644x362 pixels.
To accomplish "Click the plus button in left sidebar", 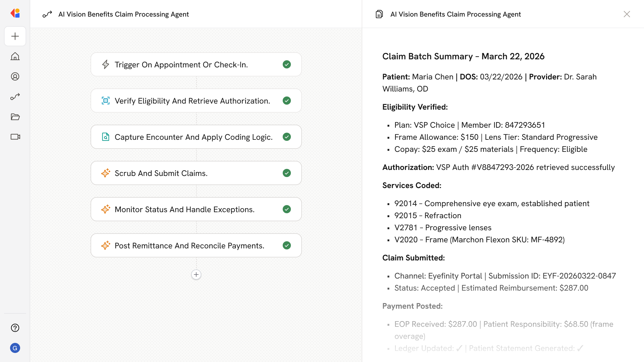I will 15,36.
